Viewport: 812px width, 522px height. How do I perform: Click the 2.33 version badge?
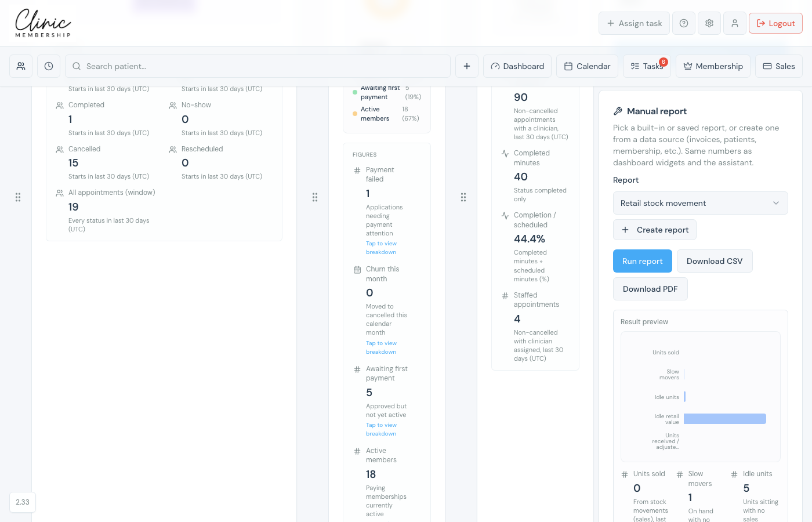(23, 502)
